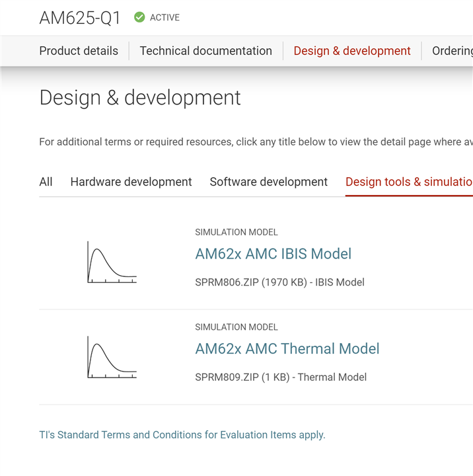The image size is (473, 476).
Task: Switch to the Technical documentation tab
Action: [205, 51]
